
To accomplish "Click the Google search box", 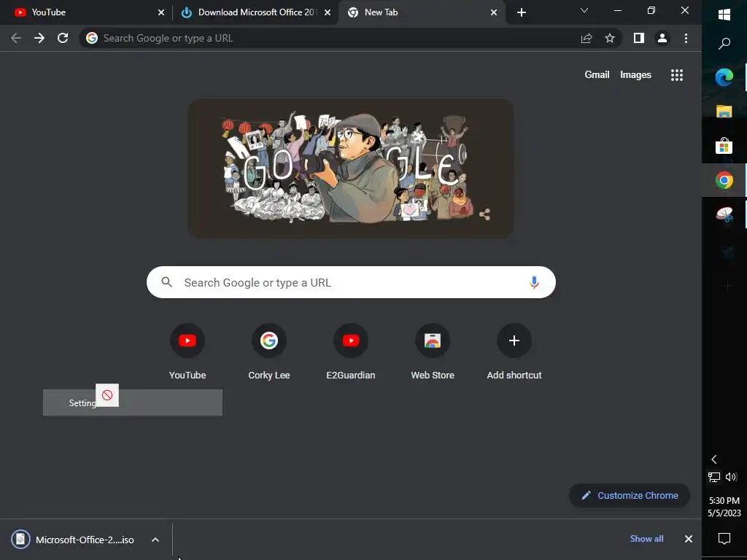I will coord(351,282).
